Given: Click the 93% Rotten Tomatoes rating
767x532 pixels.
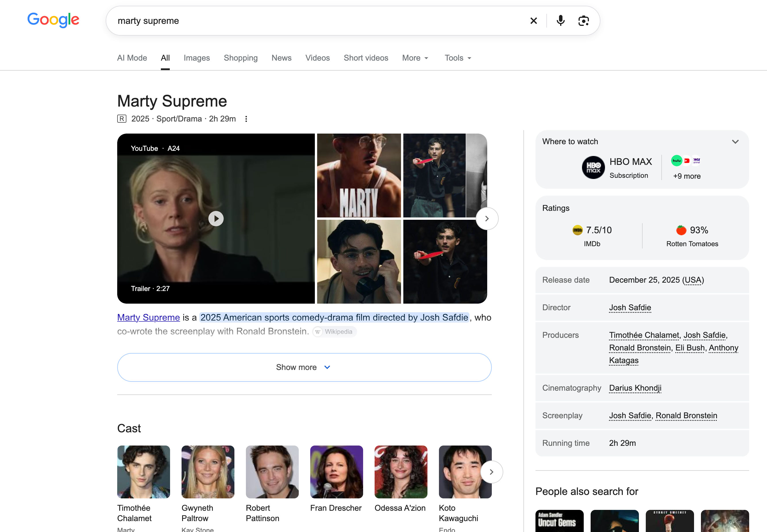Looking at the screenshot, I should [699, 230].
